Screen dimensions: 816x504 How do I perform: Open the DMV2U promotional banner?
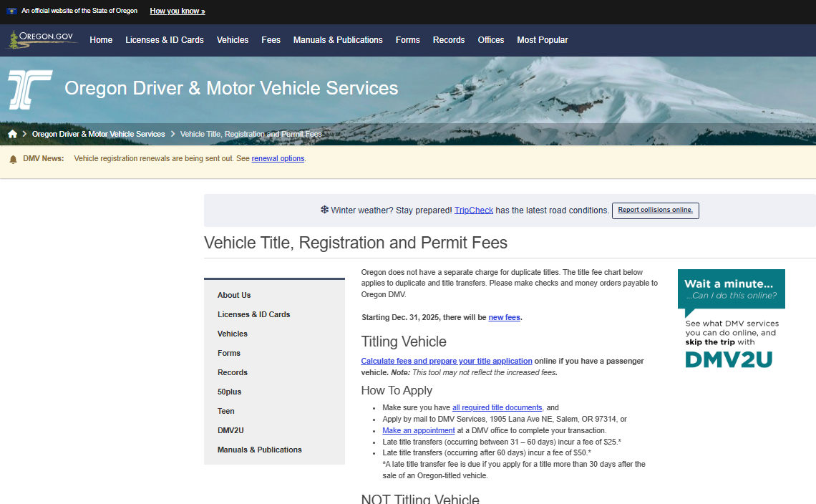731,319
